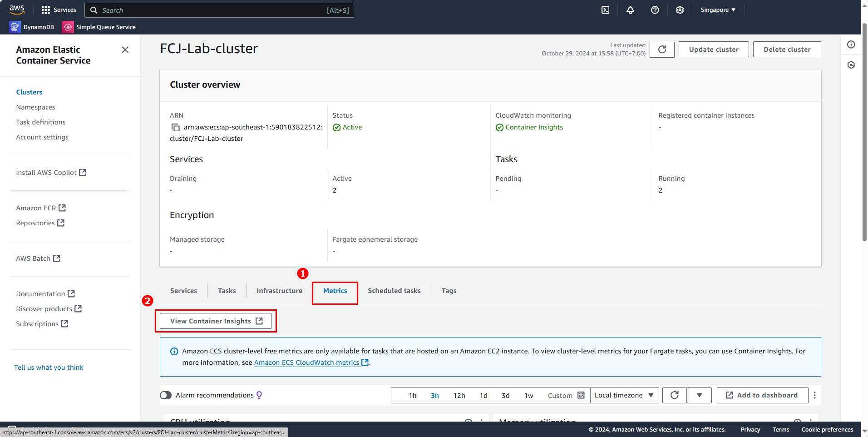The image size is (868, 437).
Task: Open Install AWS Copilot external link
Action: pos(51,173)
